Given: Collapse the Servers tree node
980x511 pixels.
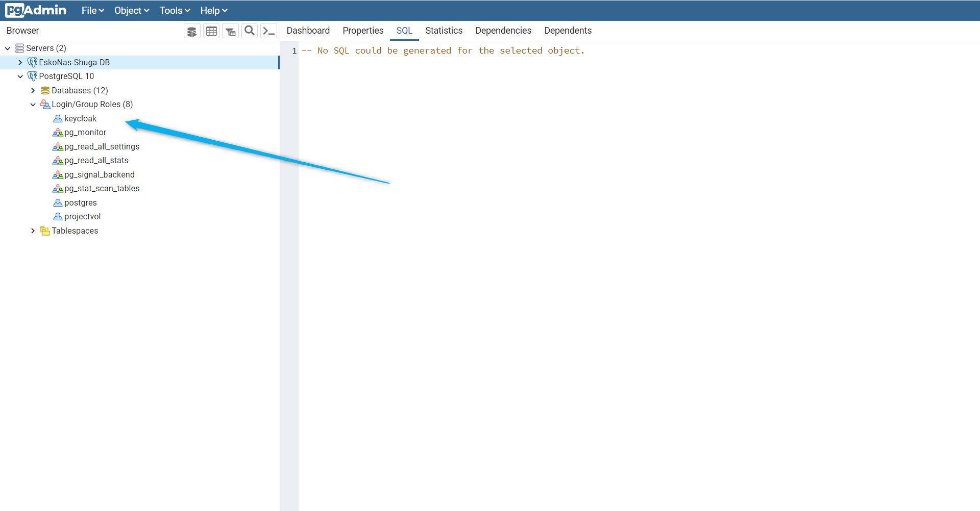Looking at the screenshot, I should coord(8,48).
